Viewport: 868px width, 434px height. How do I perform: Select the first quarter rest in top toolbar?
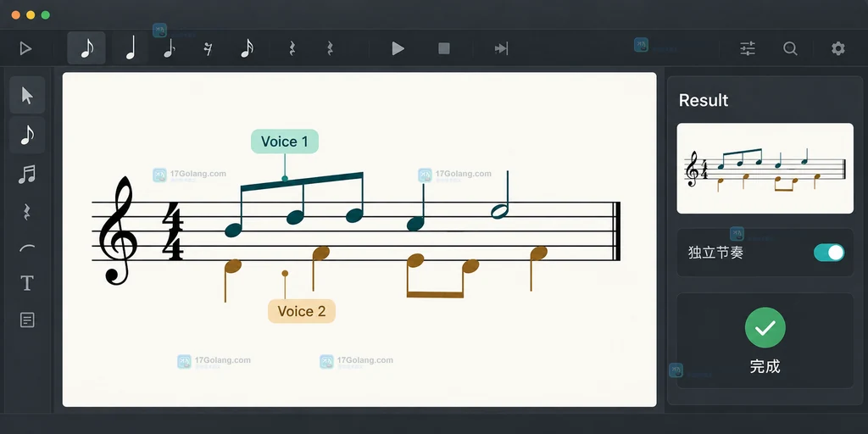[292, 48]
